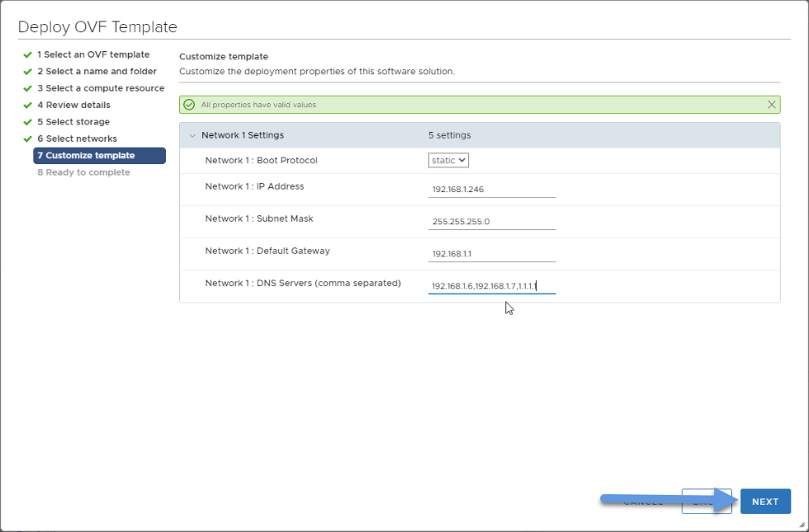The height and width of the screenshot is (532, 809).
Task: Collapse Network 1 Settings section
Action: 192,135
